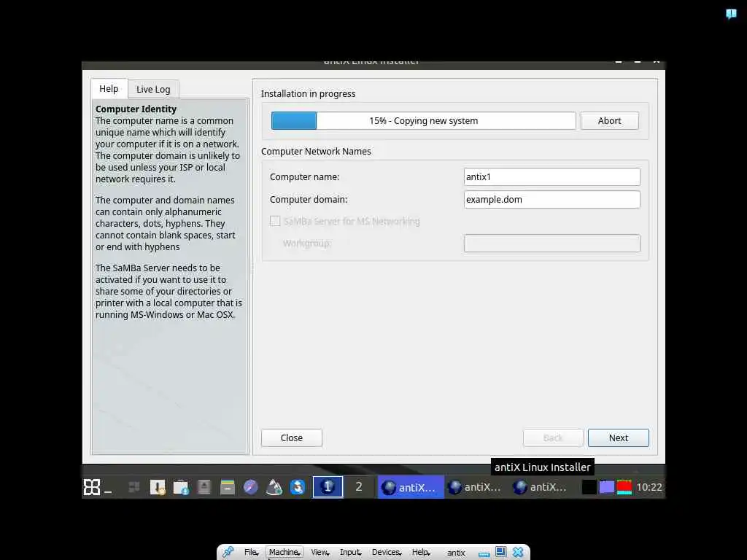Open the yellow-green file cabinet icon
The image size is (747, 560).
228,486
